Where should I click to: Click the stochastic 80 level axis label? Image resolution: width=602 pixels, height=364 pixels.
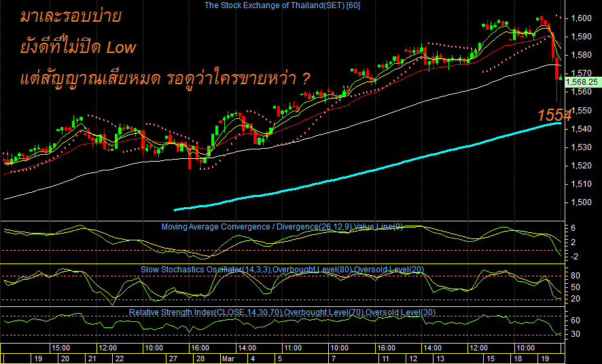(575, 276)
